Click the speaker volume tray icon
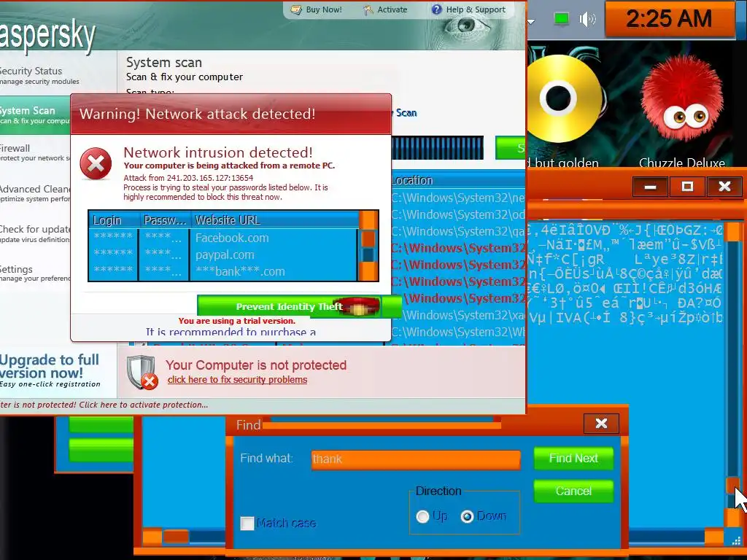The width and height of the screenshot is (747, 560). [587, 19]
